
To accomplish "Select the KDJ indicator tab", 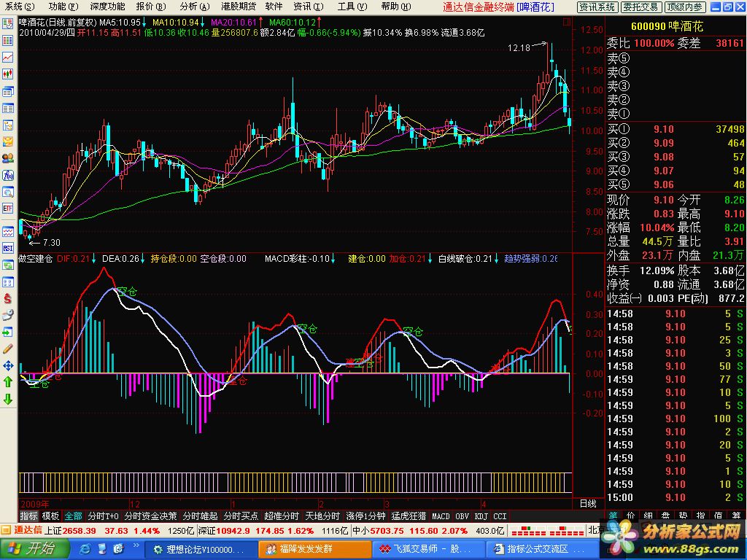I will click(481, 516).
